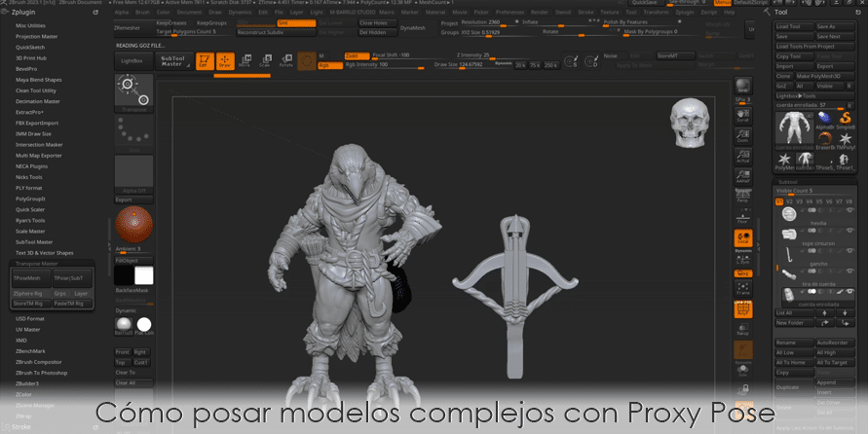Screen dimensions: 868x434
Task: Toggle the Floor grid button
Action: click(743, 218)
